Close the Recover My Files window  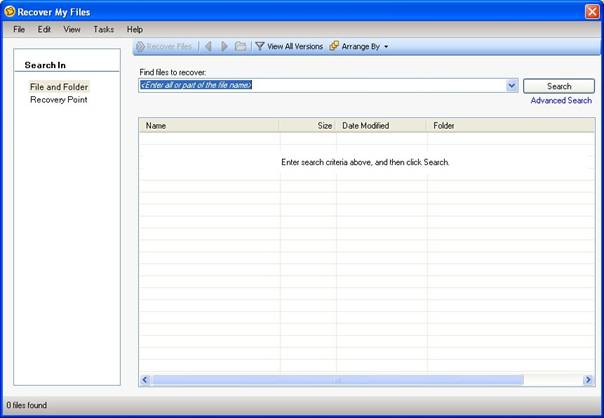point(592,12)
